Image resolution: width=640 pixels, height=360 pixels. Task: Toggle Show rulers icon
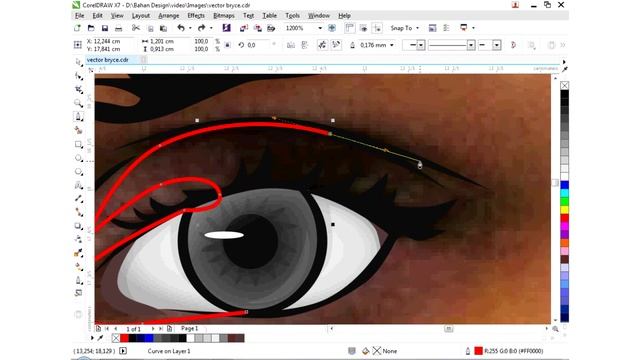coord(349,28)
